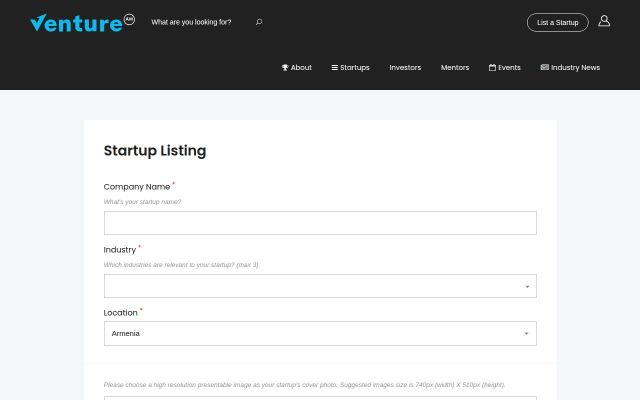This screenshot has width=640, height=400.
Task: Open the Industry multi-select dropdown
Action: pyautogui.click(x=320, y=286)
